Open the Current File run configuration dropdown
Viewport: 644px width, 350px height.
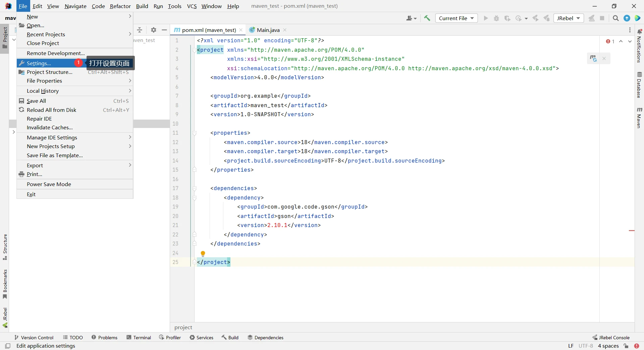tap(457, 18)
